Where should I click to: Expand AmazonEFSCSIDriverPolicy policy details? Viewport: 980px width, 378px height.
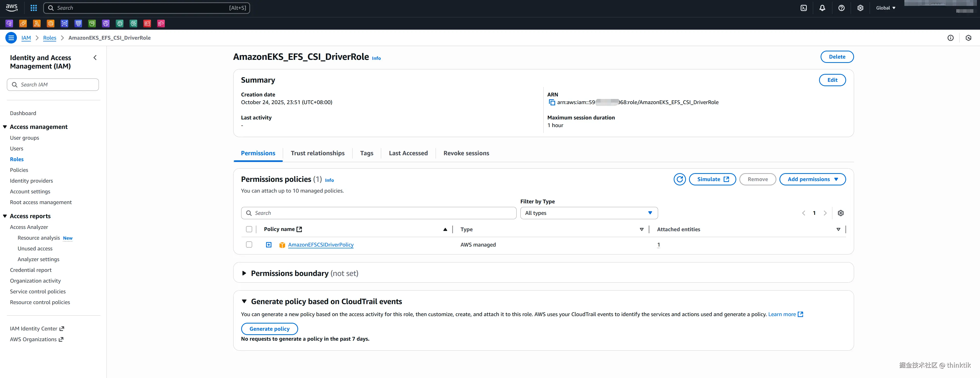(x=269, y=245)
